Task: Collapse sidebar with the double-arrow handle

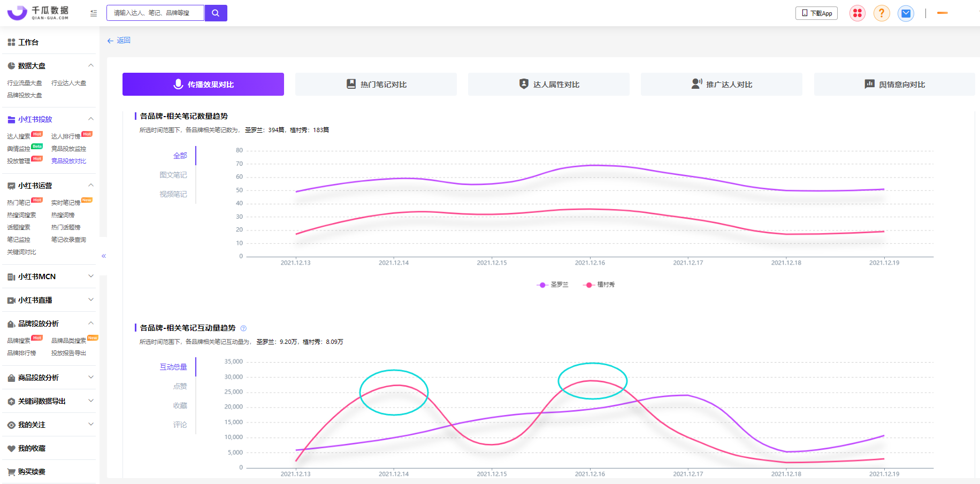Action: click(104, 256)
